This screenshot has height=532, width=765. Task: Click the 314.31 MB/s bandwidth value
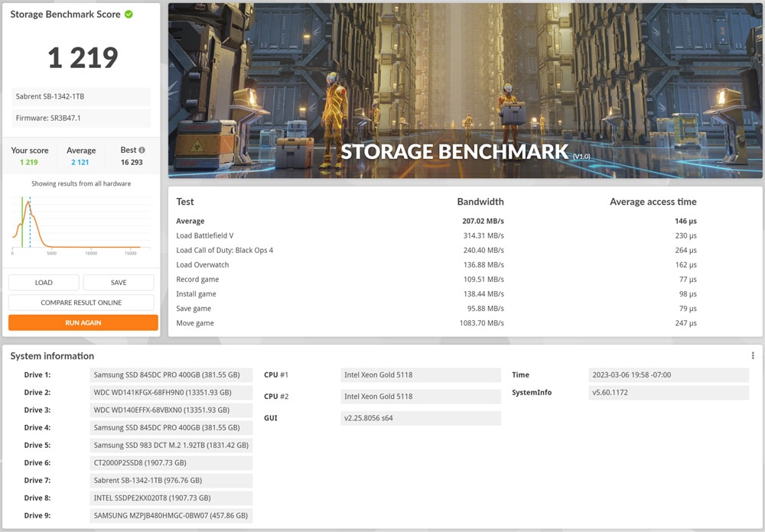(x=483, y=235)
